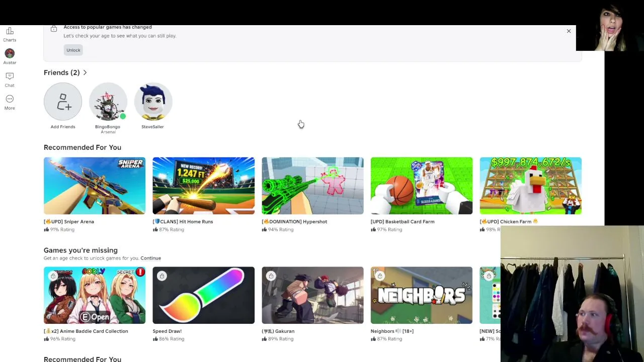Click the '[CLANS] Hit Home Runs' title
The width and height of the screenshot is (644, 362).
tap(183, 222)
